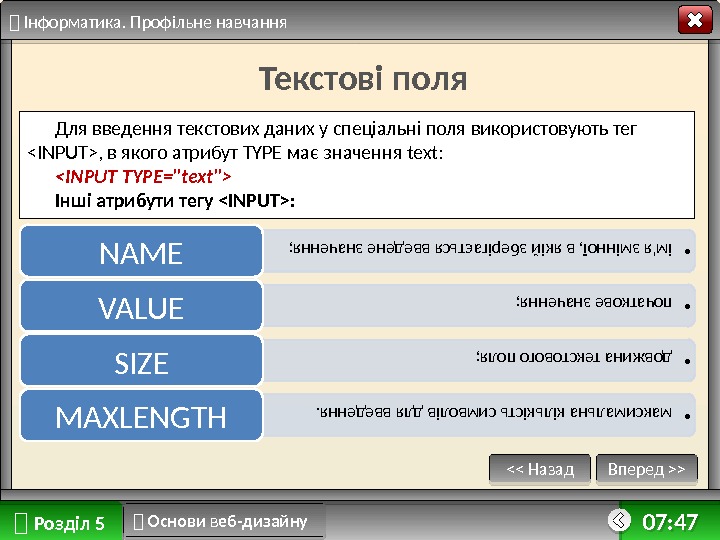Screen dimensions: 720x540
Task: Click the line Інші атрибути тегу <INPUT>:
Action: coord(174,201)
